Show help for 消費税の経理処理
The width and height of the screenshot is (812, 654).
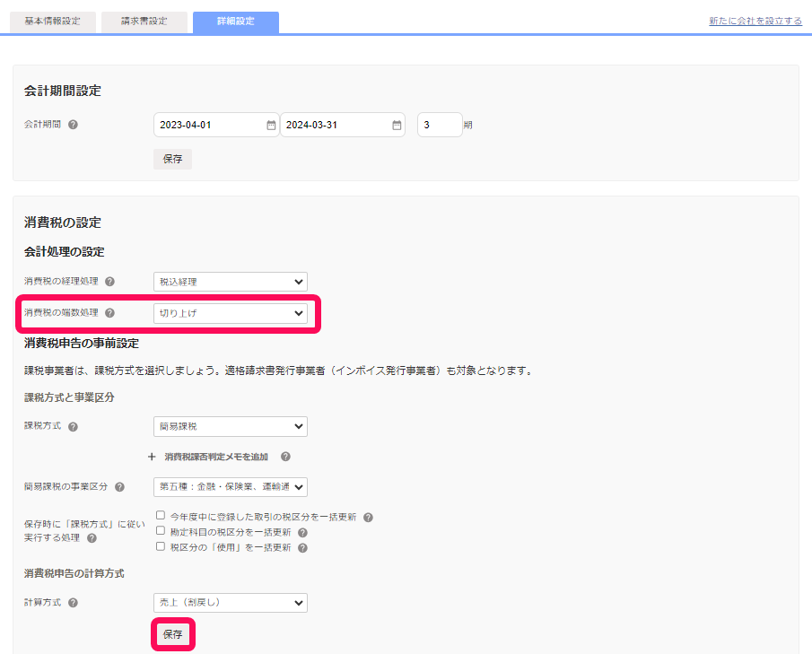click(109, 282)
